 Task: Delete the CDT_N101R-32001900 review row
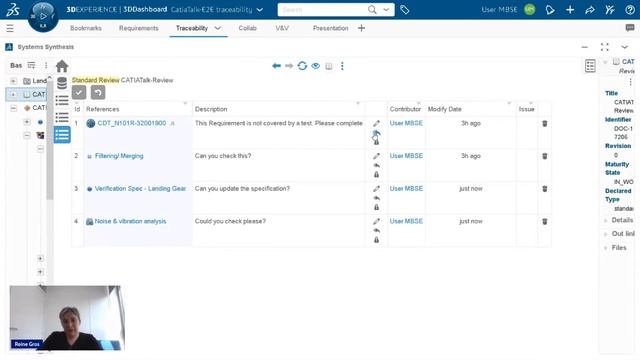544,123
